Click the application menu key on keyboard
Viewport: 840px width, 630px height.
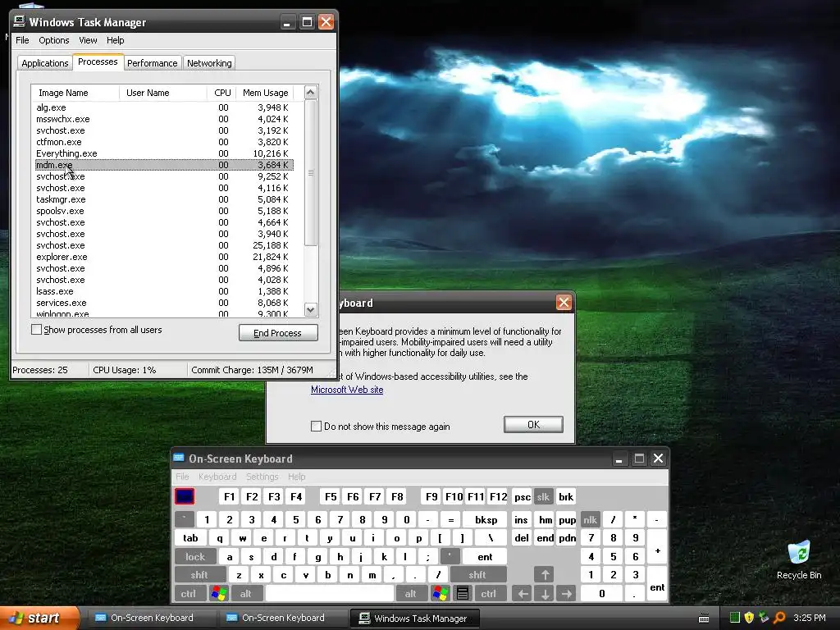[x=463, y=593]
